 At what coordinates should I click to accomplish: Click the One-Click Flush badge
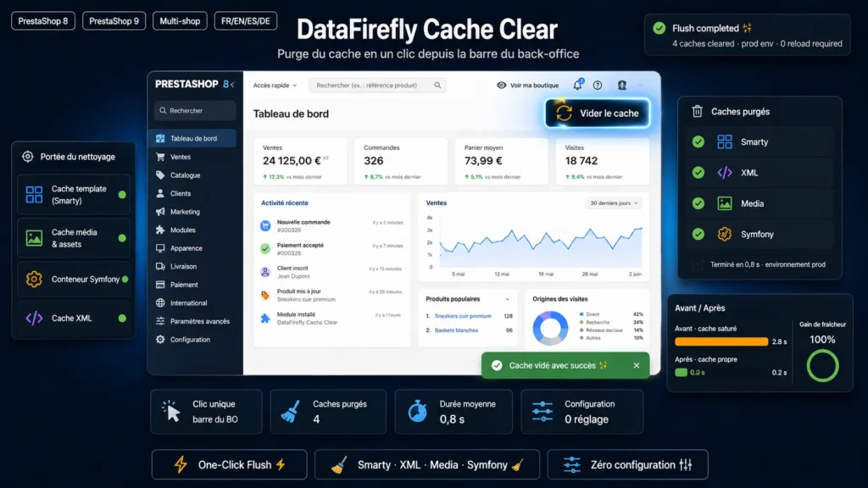tap(229, 465)
